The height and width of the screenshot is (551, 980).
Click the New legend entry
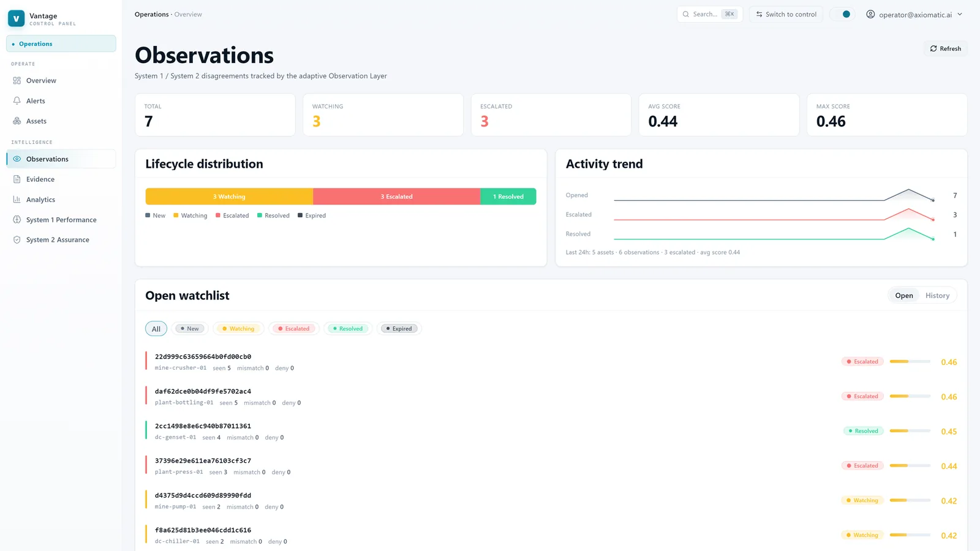click(x=156, y=216)
